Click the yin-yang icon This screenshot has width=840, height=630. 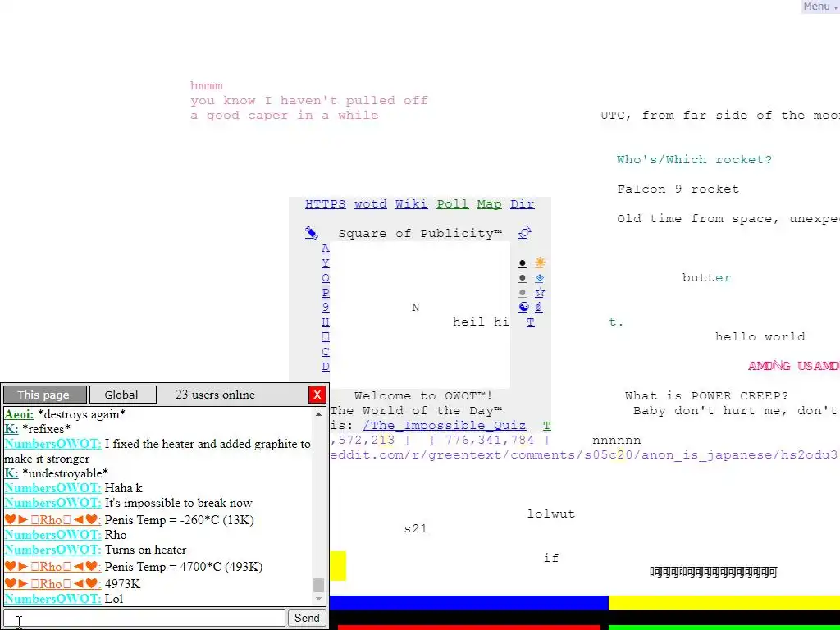coord(523,307)
